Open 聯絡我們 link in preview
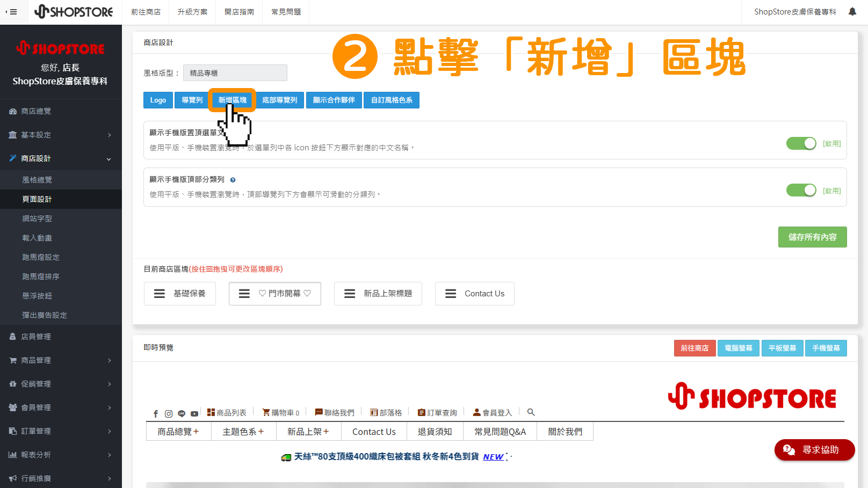Image resolution: width=868 pixels, height=488 pixels. (335, 412)
